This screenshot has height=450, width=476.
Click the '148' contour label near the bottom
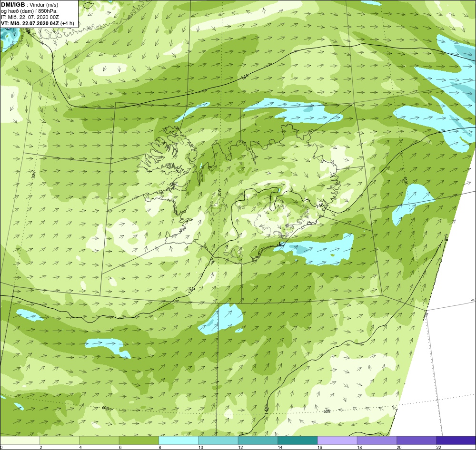[267, 411]
